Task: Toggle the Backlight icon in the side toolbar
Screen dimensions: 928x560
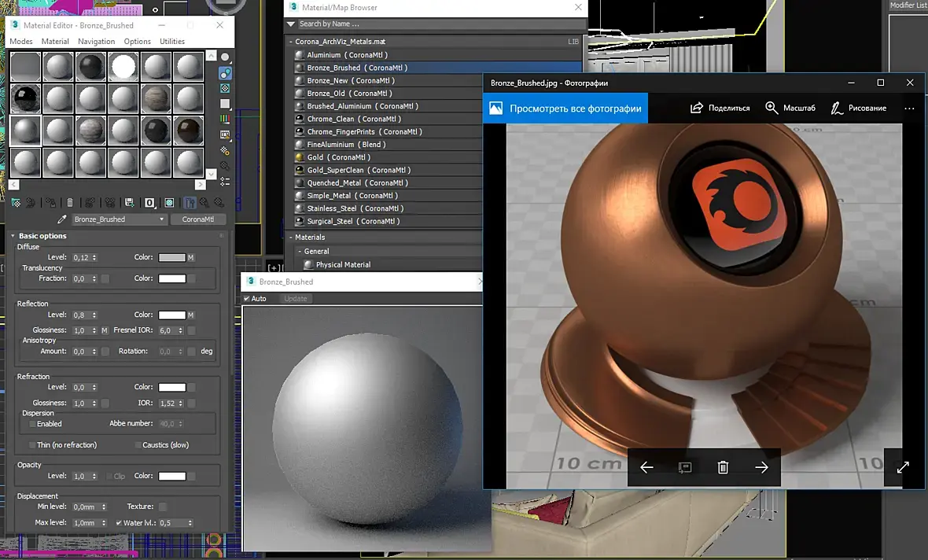Action: (x=225, y=72)
